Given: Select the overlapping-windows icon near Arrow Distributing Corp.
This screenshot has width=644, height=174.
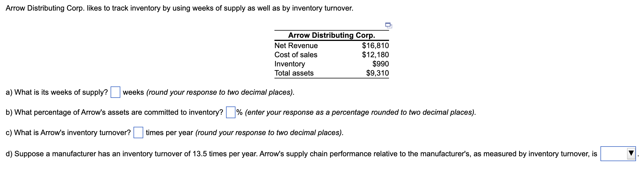Looking at the screenshot, I should tap(389, 26).
